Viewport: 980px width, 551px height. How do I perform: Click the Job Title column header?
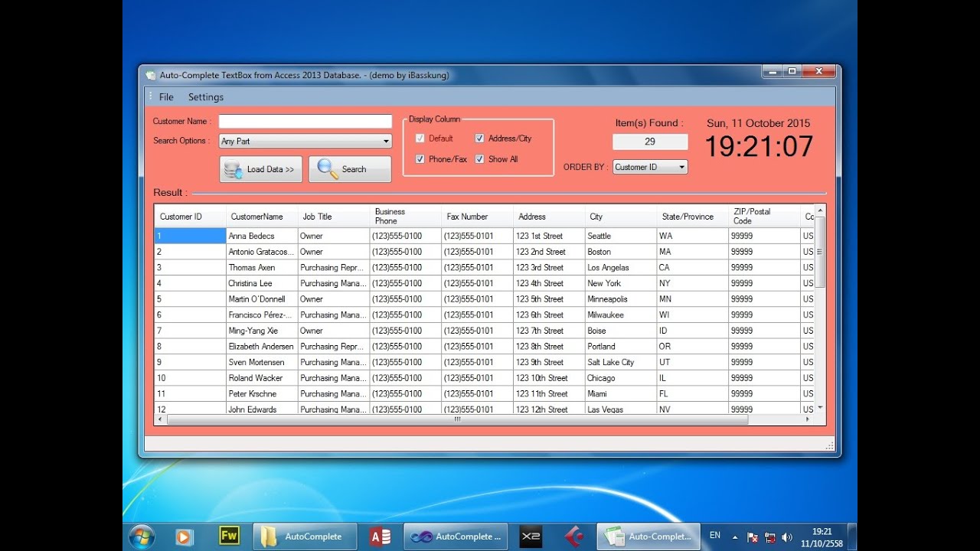[x=334, y=217]
